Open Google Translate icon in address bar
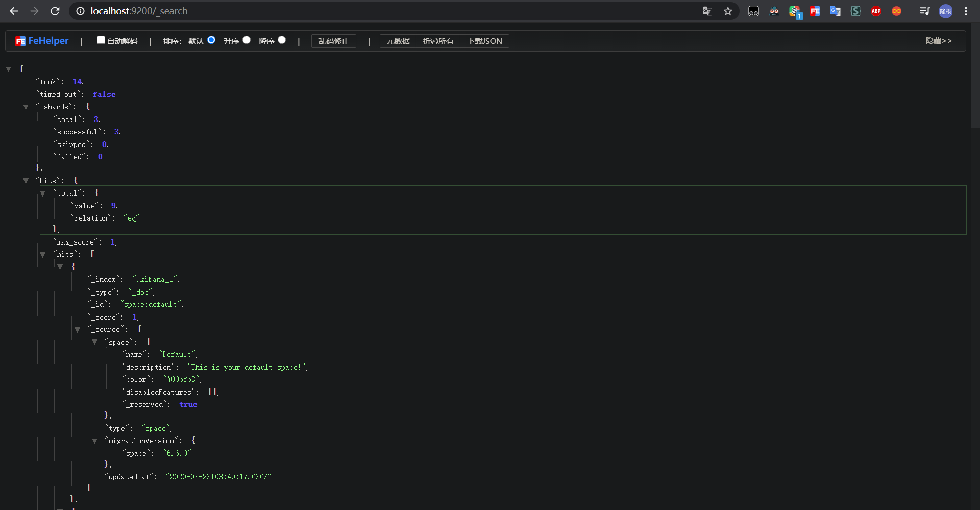Image resolution: width=980 pixels, height=510 pixels. click(x=707, y=11)
